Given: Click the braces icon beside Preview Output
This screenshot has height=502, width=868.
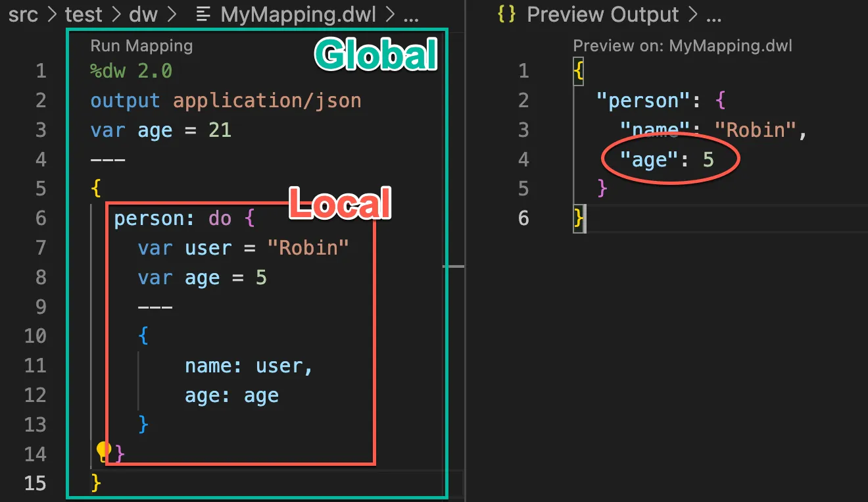Looking at the screenshot, I should [506, 14].
